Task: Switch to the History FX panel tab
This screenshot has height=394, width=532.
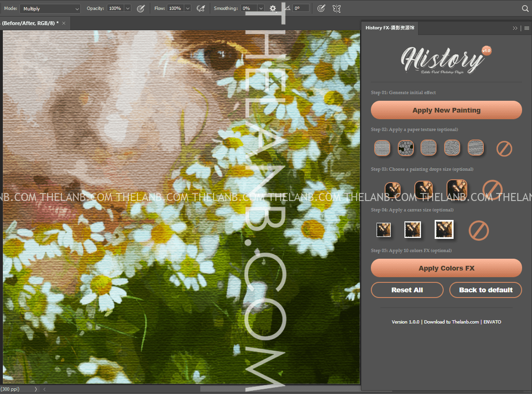Action: point(389,28)
